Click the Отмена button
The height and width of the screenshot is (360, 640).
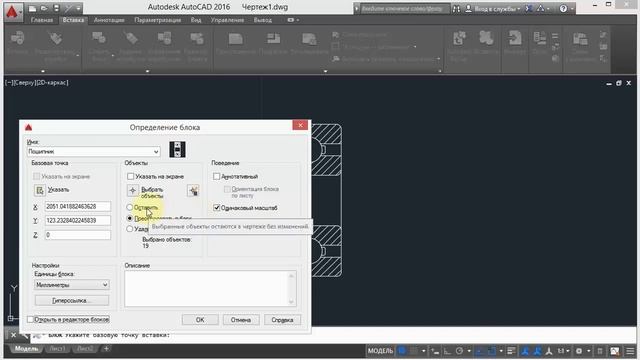(x=241, y=320)
